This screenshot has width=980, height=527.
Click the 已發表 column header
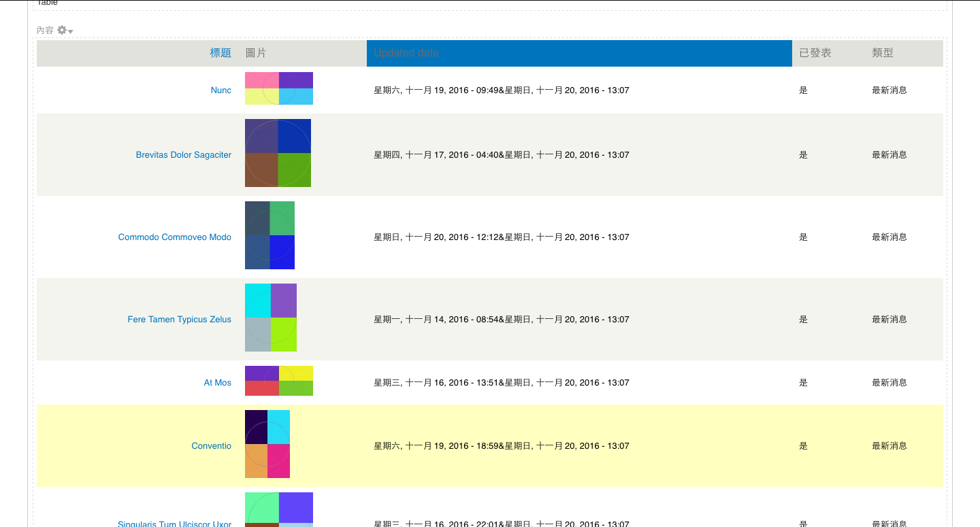815,53
